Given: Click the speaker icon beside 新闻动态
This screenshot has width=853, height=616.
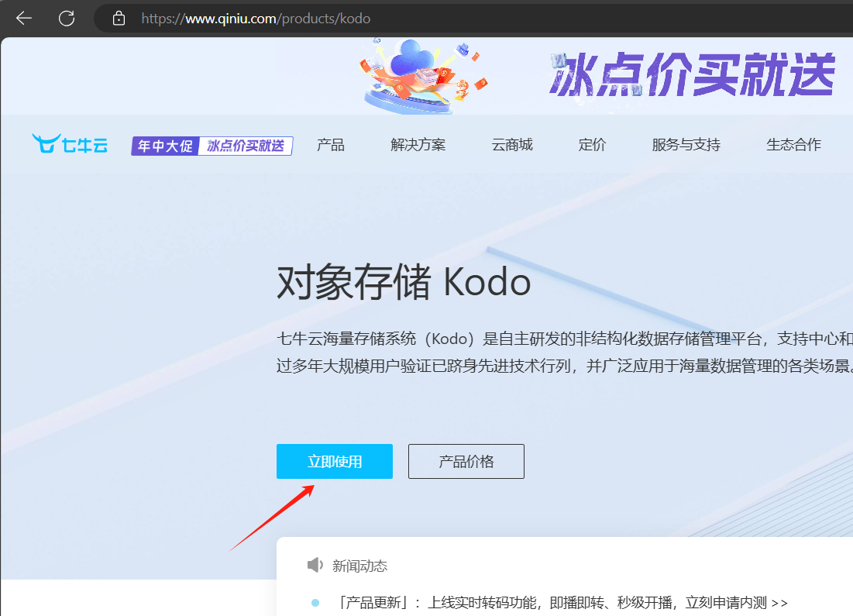Looking at the screenshot, I should pyautogui.click(x=315, y=566).
